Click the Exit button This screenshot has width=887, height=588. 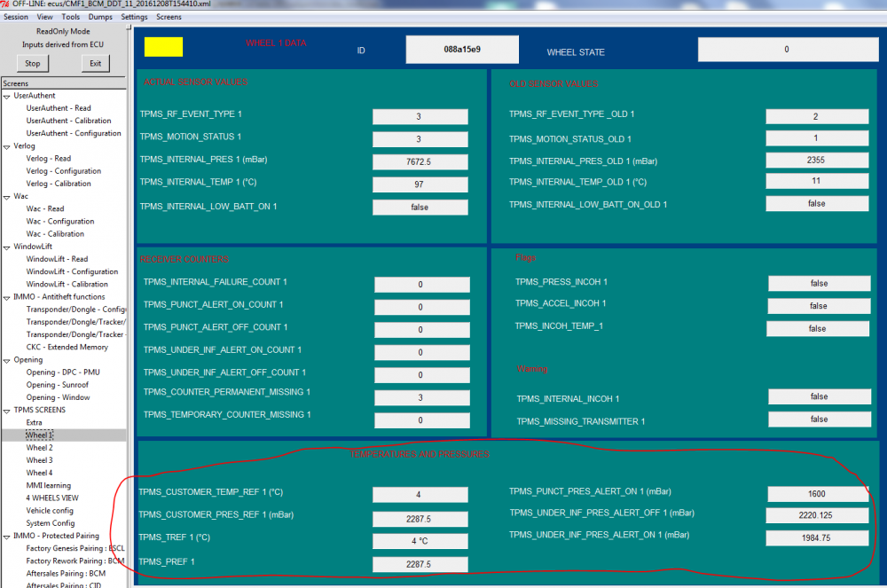click(96, 63)
